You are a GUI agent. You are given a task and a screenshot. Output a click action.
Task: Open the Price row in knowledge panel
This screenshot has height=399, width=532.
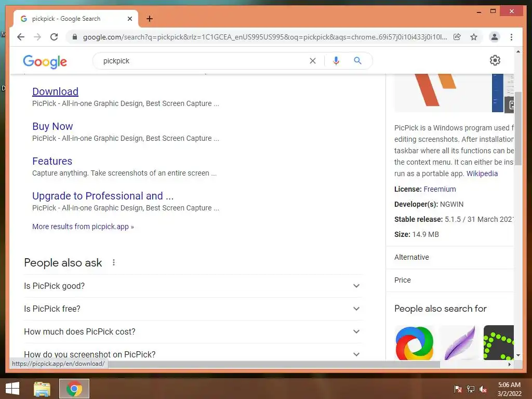coord(450,280)
